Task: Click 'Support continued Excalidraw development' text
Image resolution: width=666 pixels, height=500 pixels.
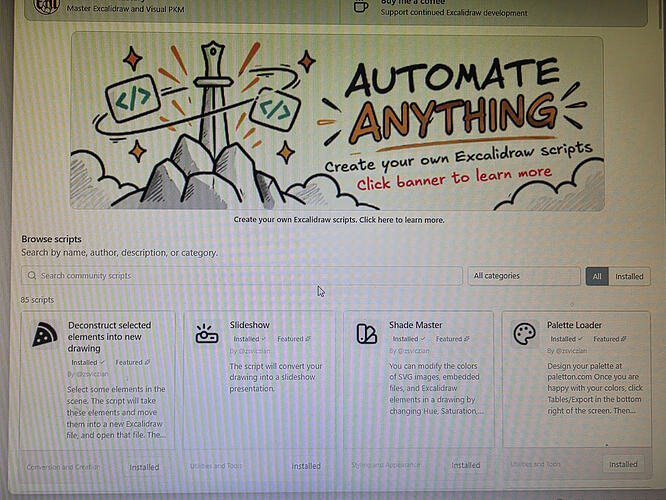Action: tap(454, 13)
